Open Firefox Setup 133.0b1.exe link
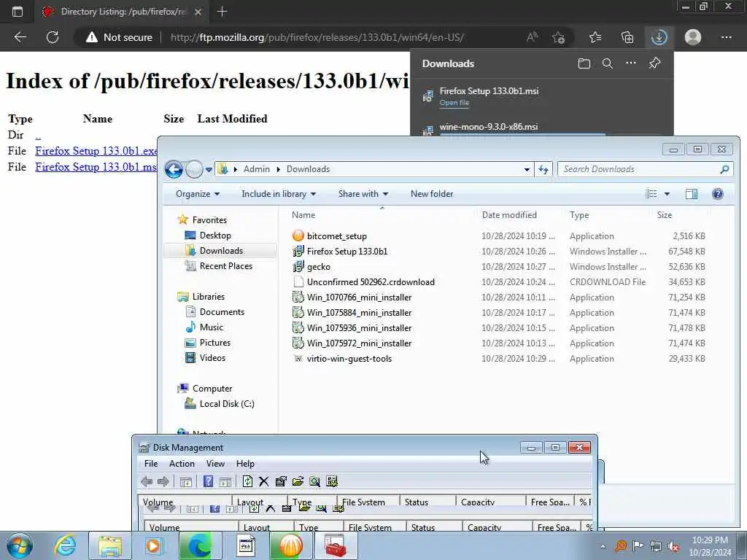The width and height of the screenshot is (747, 560). (x=96, y=151)
